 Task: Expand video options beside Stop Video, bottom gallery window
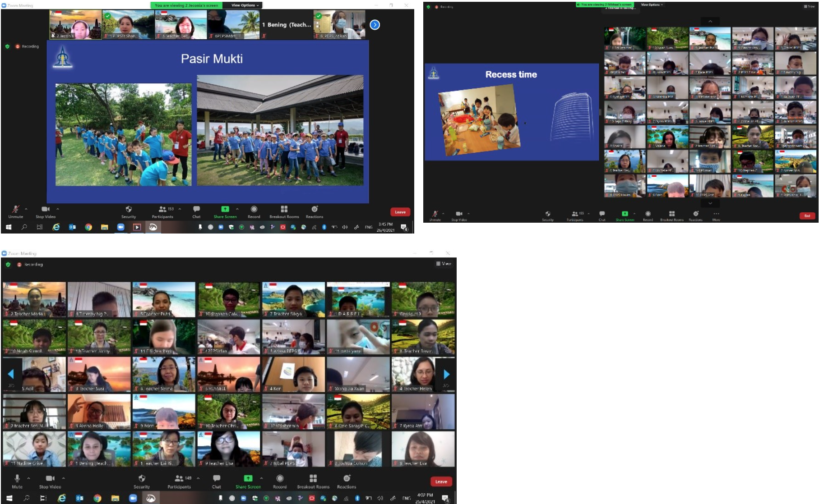(x=63, y=478)
